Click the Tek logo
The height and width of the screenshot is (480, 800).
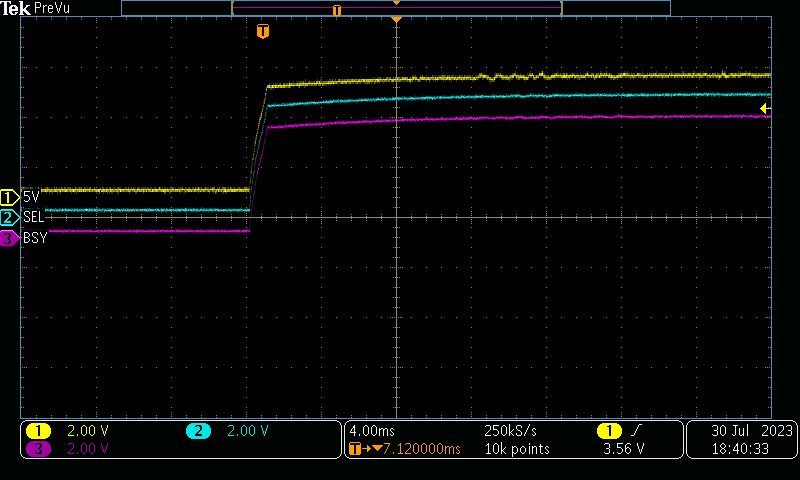click(15, 8)
